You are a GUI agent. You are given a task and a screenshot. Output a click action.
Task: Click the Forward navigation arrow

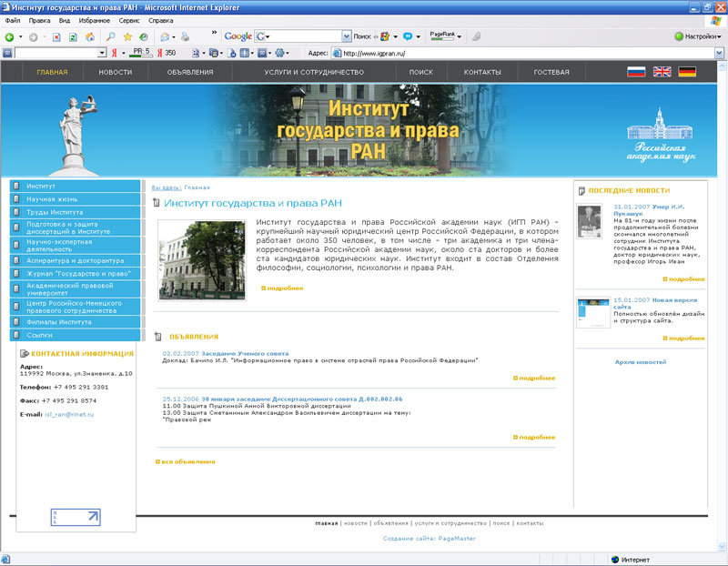click(x=33, y=37)
